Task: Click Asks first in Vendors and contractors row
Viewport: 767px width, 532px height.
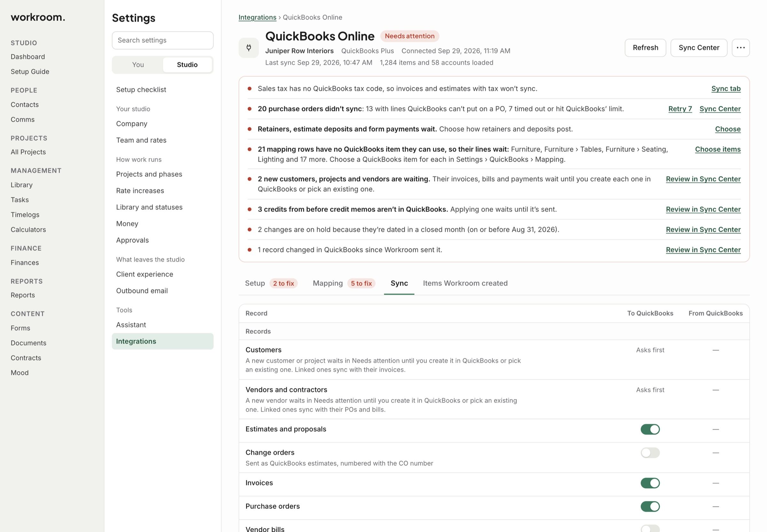Action: tap(650, 390)
